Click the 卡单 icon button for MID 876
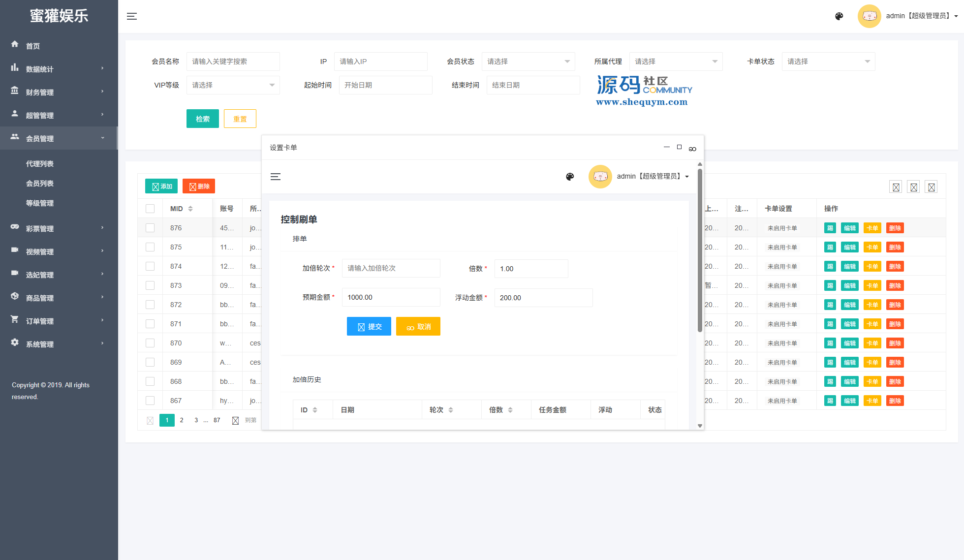The height and width of the screenshot is (560, 964). pos(872,228)
